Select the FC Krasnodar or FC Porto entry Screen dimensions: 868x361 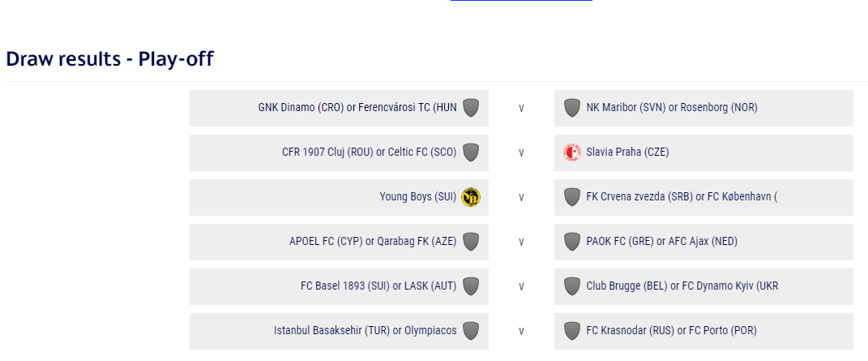(x=703, y=331)
